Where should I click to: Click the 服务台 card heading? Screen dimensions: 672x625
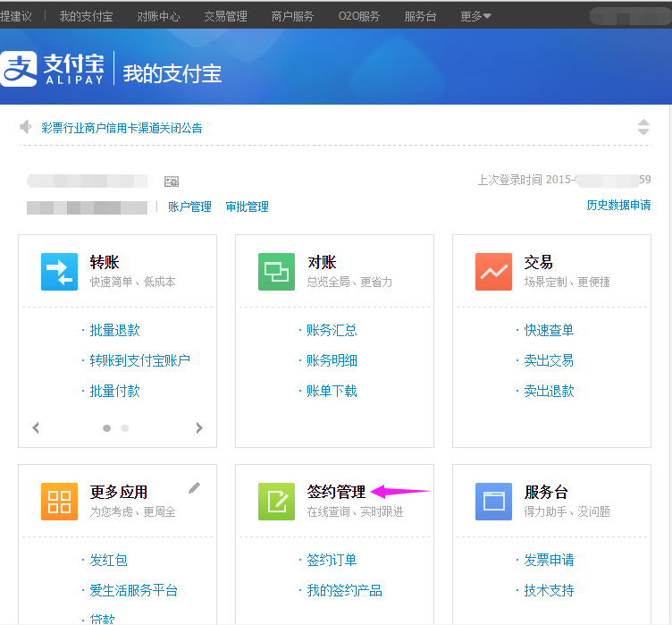click(x=546, y=492)
